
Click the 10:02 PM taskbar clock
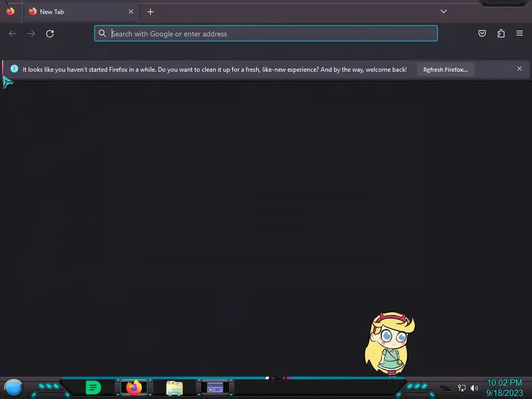coord(504,383)
